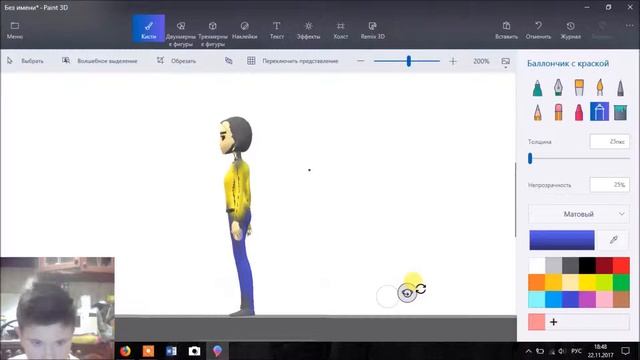Select the red crayon tool
This screenshot has width=640, height=360.
click(x=579, y=112)
